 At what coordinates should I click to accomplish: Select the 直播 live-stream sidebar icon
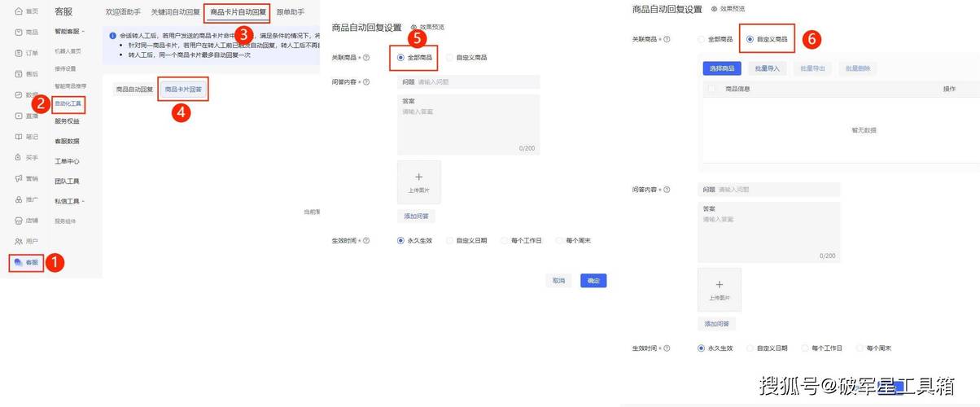tap(19, 116)
